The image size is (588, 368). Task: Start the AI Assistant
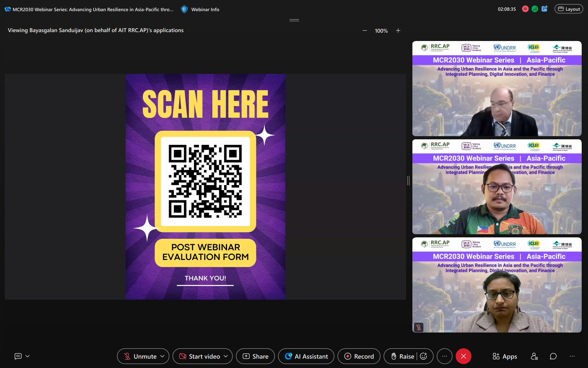point(306,356)
